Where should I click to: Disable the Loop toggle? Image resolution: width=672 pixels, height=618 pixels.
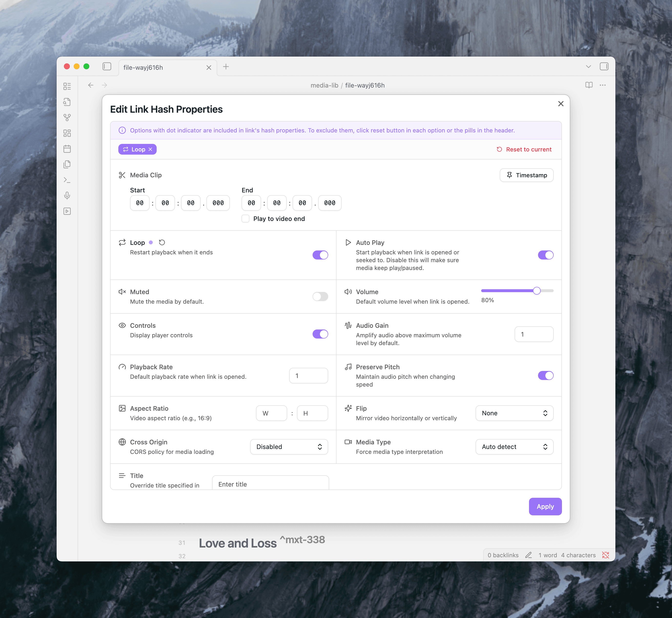point(320,255)
